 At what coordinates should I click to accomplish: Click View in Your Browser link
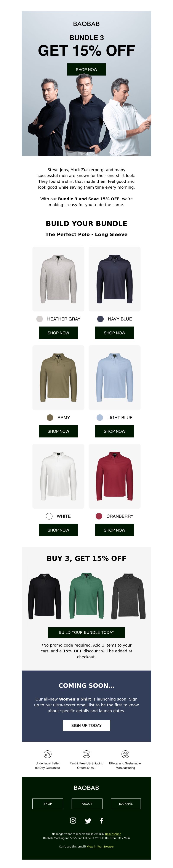click(x=100, y=846)
